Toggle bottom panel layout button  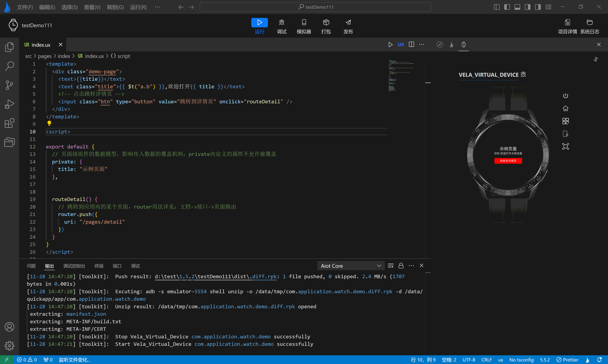point(517,7)
